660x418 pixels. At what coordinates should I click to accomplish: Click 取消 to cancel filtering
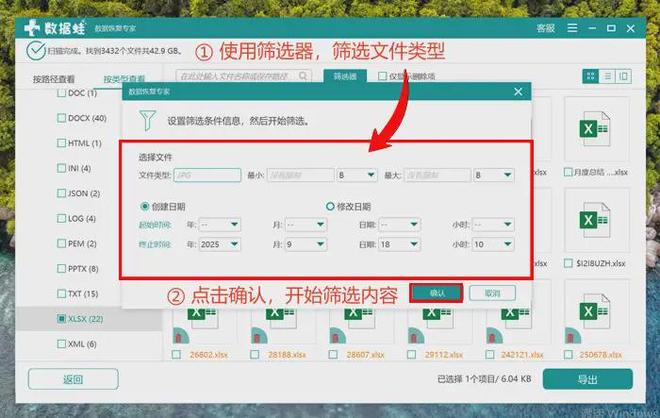492,293
